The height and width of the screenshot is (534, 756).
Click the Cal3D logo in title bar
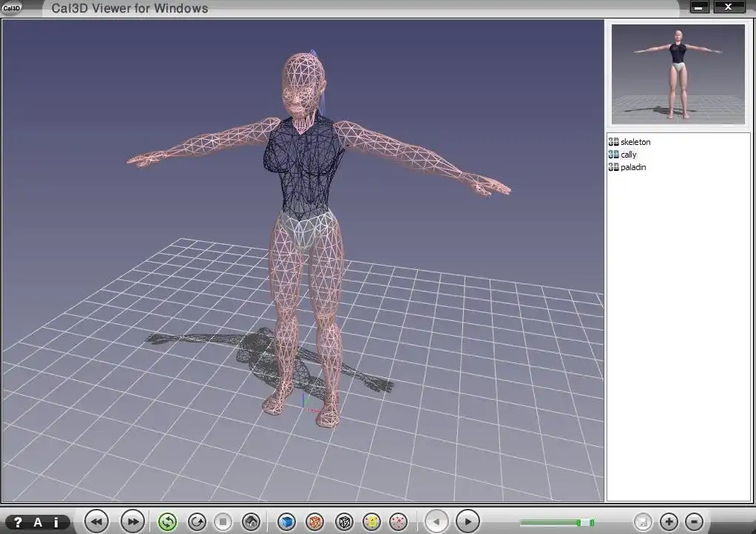[x=12, y=7]
